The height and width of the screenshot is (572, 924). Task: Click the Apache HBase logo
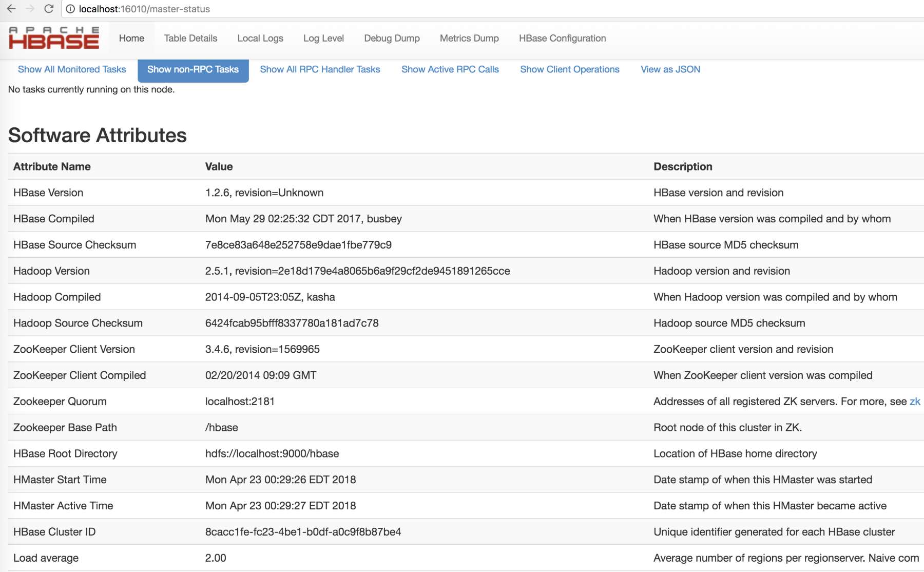coord(54,38)
